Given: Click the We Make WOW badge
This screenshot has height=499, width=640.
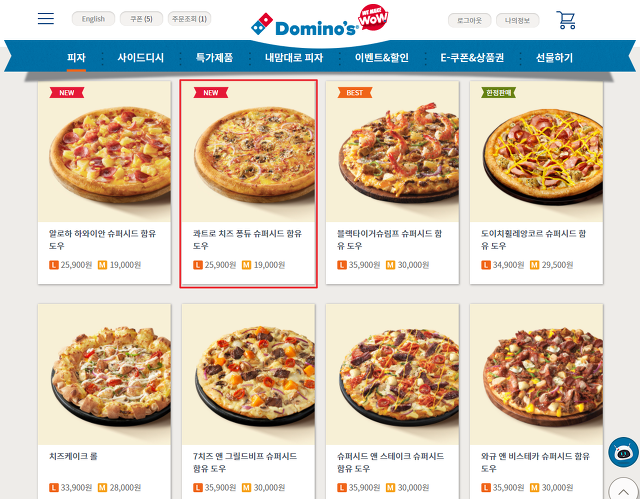Looking at the screenshot, I should [x=373, y=17].
